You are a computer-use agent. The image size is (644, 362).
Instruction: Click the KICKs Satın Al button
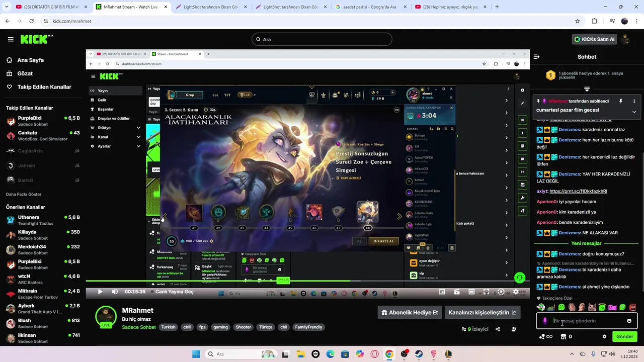594,39
